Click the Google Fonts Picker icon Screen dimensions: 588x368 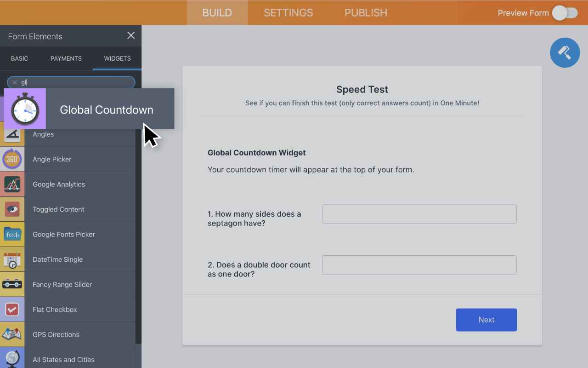tap(12, 235)
